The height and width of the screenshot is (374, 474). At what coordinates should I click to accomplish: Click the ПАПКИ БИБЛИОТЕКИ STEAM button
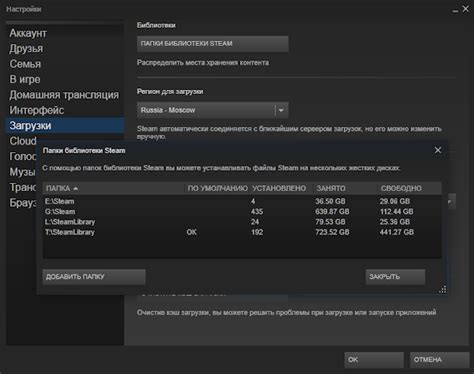212,44
